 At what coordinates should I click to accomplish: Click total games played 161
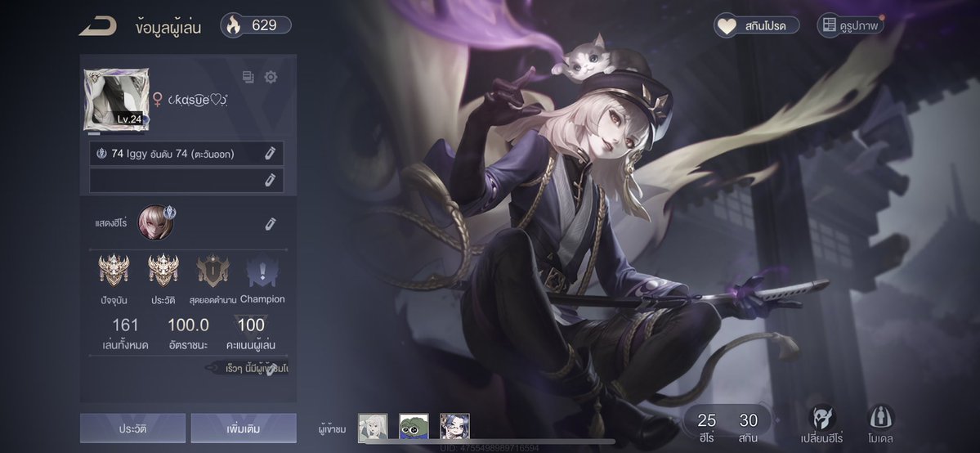(125, 325)
